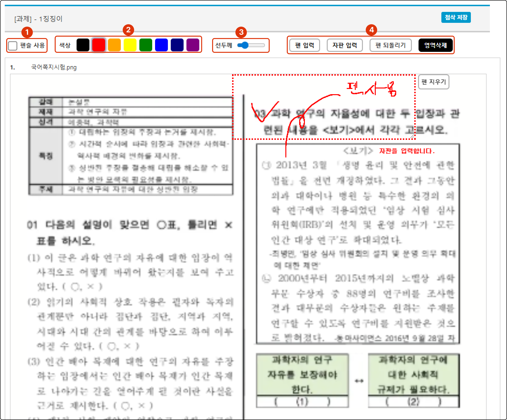Choose the navy color swatch
Viewport: 507px width, 420px height.
pos(177,45)
